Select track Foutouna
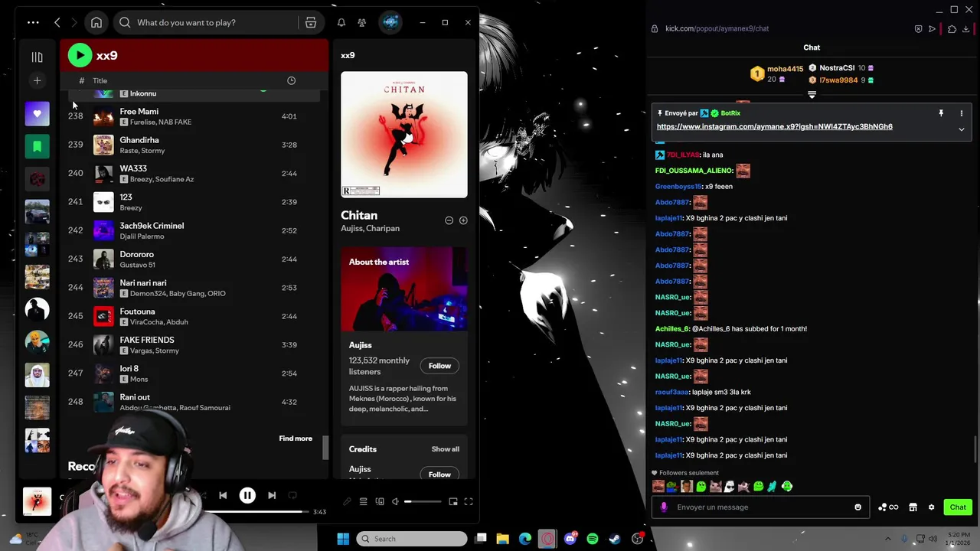 tap(191, 316)
